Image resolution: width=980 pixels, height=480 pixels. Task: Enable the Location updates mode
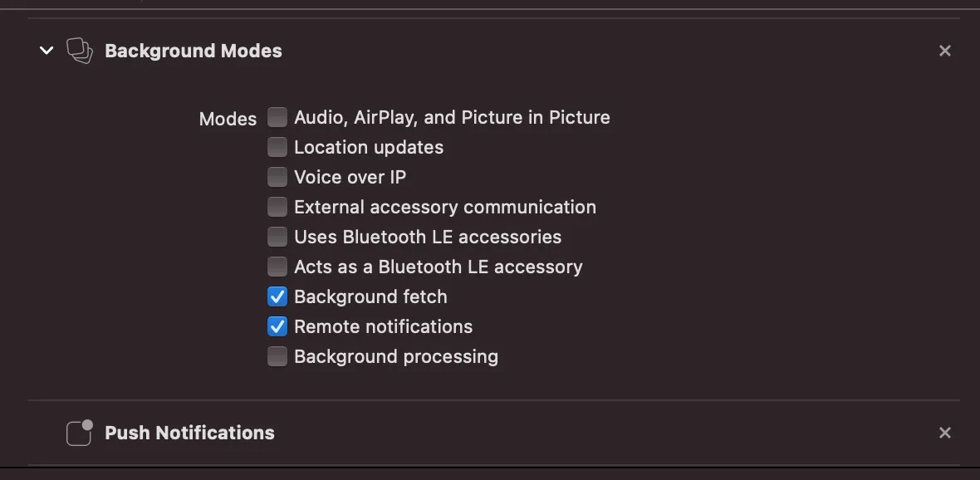coord(277,147)
